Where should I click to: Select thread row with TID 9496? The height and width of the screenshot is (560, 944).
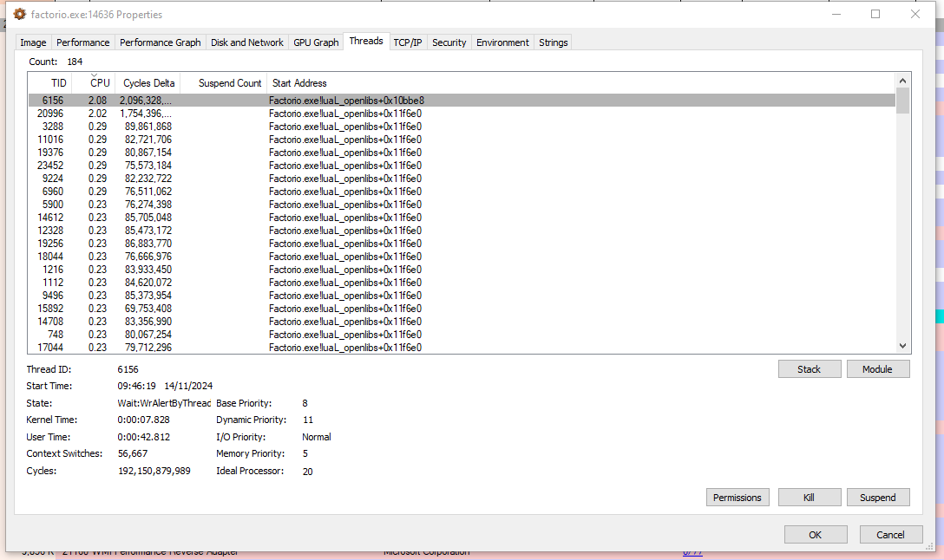pyautogui.click(x=462, y=296)
